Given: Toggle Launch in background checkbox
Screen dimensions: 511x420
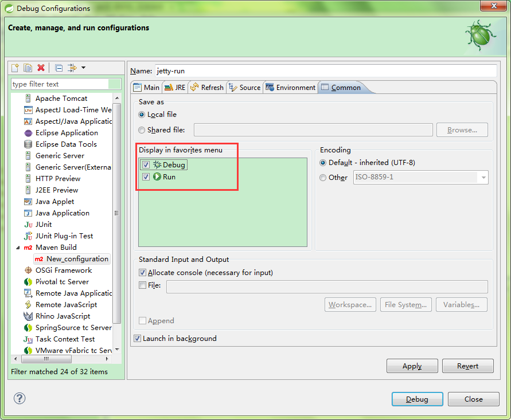Looking at the screenshot, I should [x=137, y=339].
